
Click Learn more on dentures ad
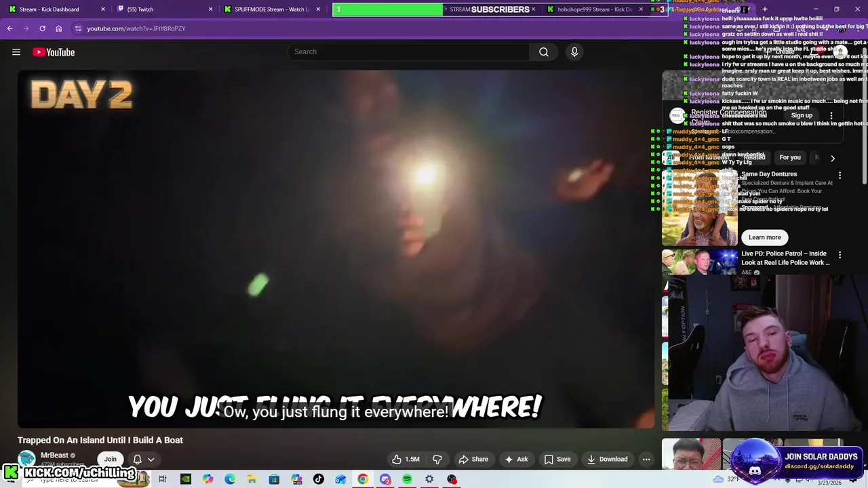pyautogui.click(x=765, y=237)
